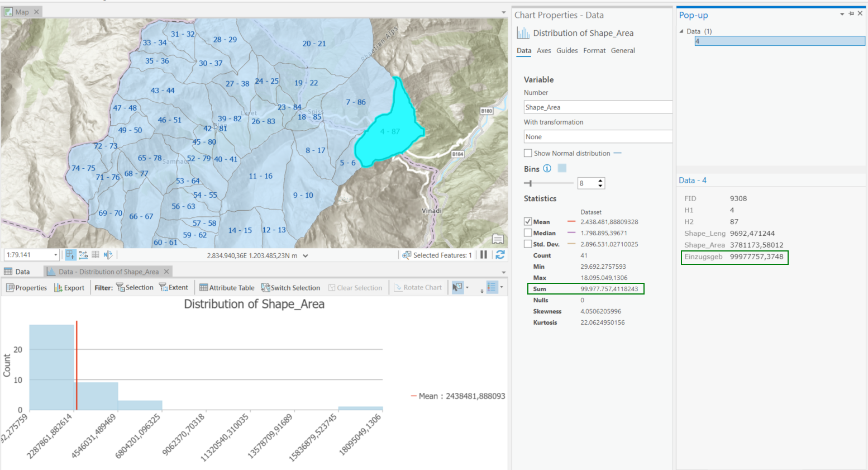This screenshot has height=470, width=868.
Task: Click the map rotation correction icon
Action: pyautogui.click(x=108, y=255)
